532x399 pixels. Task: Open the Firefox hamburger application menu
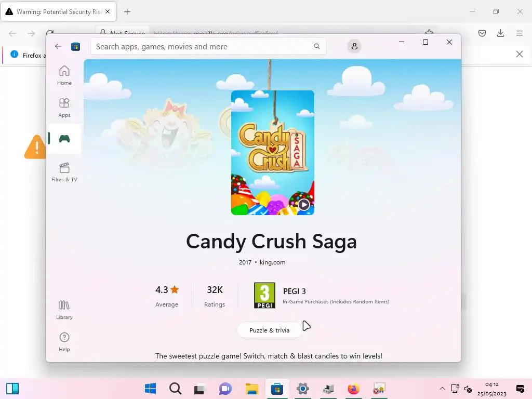[520, 33]
